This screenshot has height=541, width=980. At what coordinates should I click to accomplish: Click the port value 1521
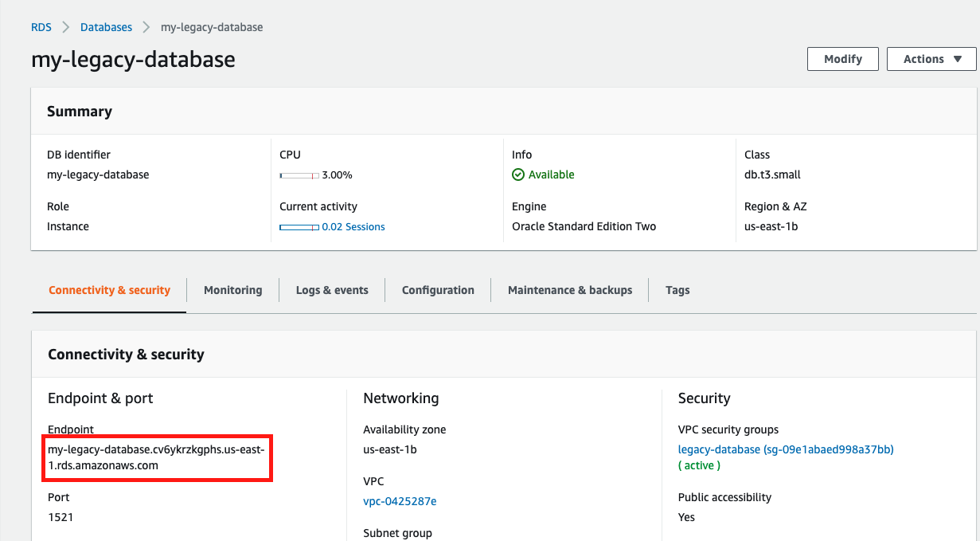click(61, 517)
